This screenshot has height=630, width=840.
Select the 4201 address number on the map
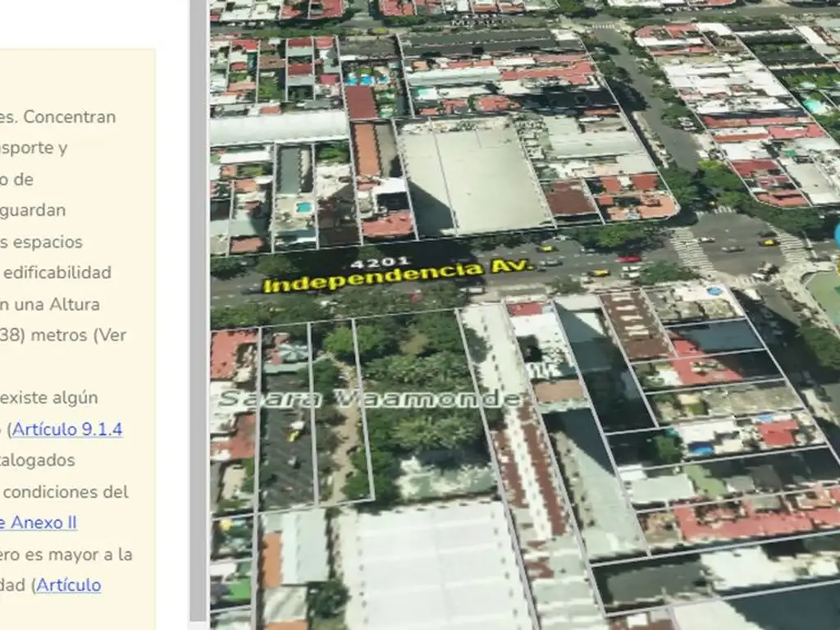(x=381, y=262)
